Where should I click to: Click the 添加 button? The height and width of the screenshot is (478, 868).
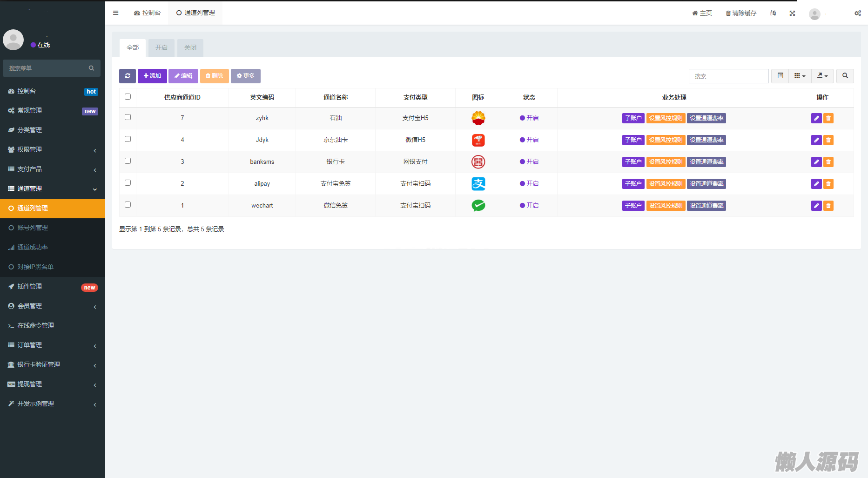tap(152, 76)
